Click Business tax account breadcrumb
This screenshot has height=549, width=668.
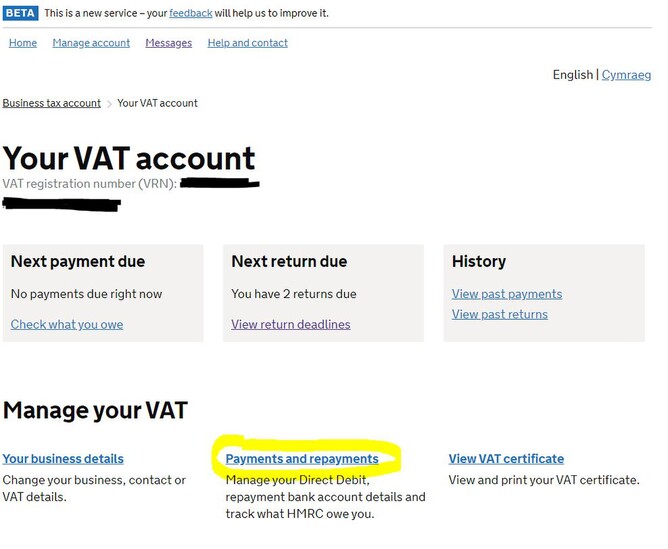(x=51, y=103)
